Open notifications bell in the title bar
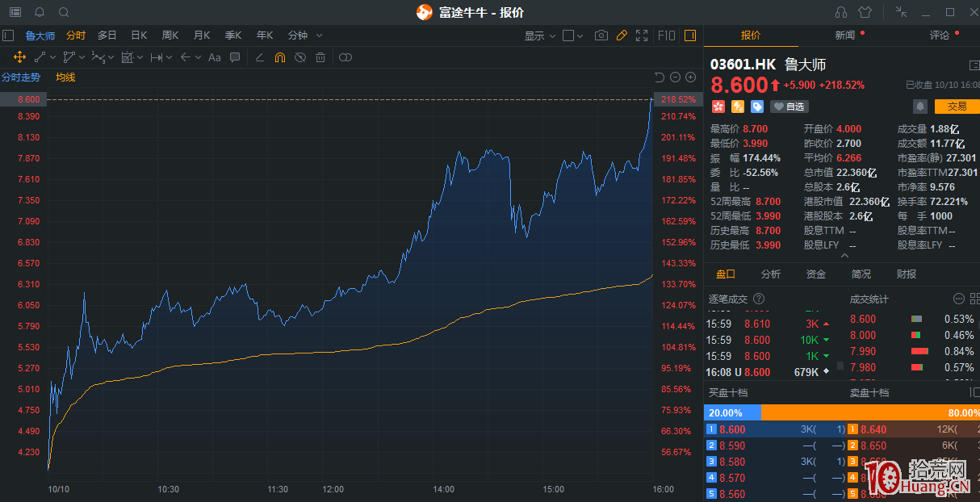 click(x=40, y=12)
